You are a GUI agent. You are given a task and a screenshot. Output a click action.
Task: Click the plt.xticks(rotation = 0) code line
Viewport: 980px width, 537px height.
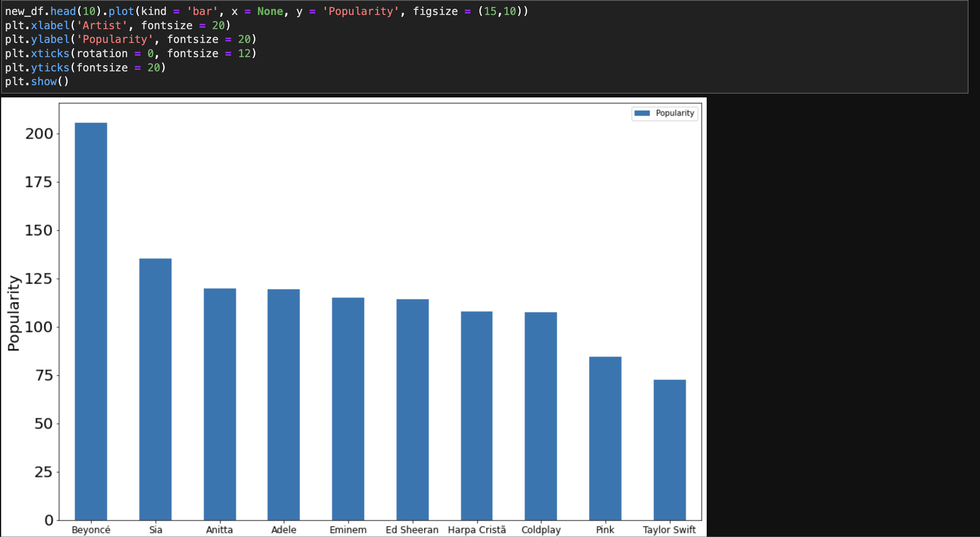point(131,54)
